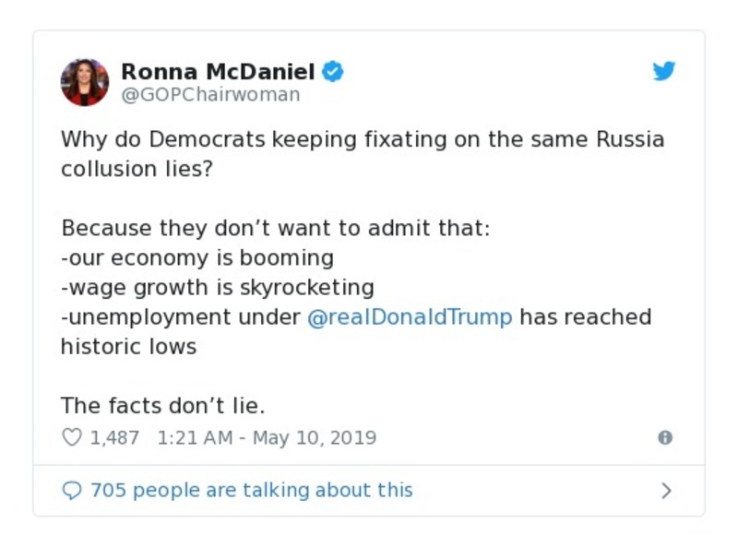Visit the @GOPChairwoman handle
The width and height of the screenshot is (738, 560).
point(210,94)
